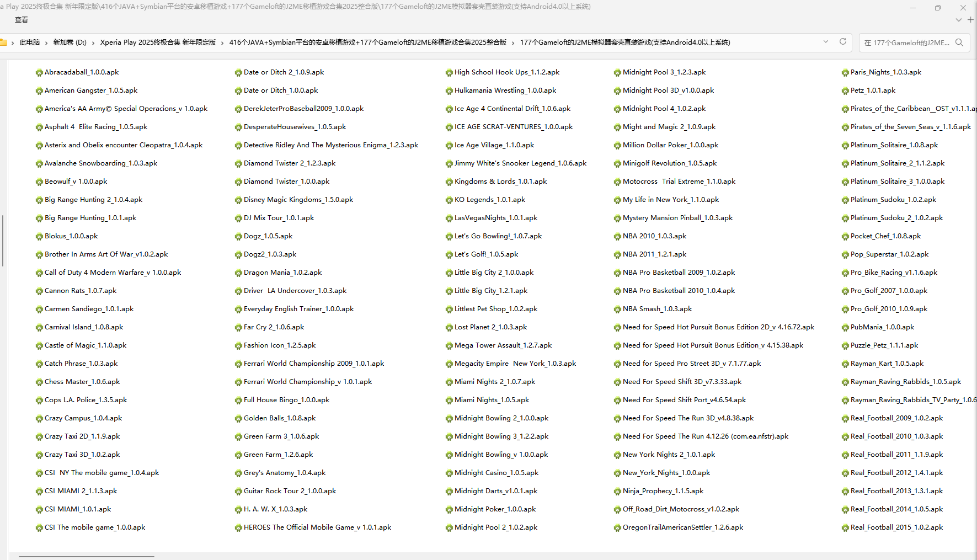
Task: Click the icon for Diamond Twister 2_1.2.3.apk
Action: [238, 164]
